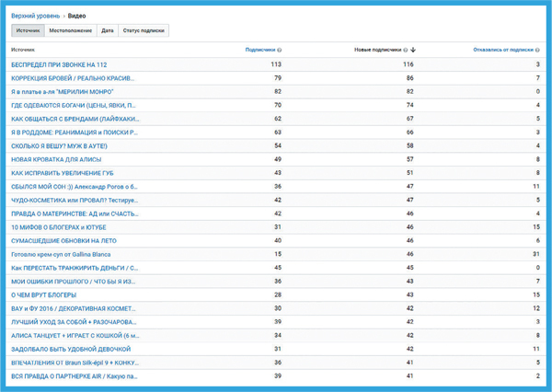Sort by Подписчики column header
Screen dimensions: 552x392
[x=260, y=50]
